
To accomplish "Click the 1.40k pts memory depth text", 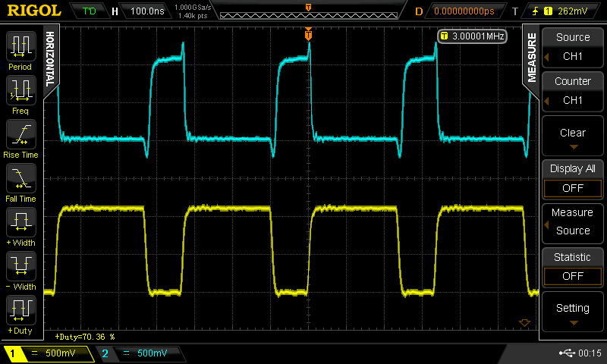I will 193,16.
